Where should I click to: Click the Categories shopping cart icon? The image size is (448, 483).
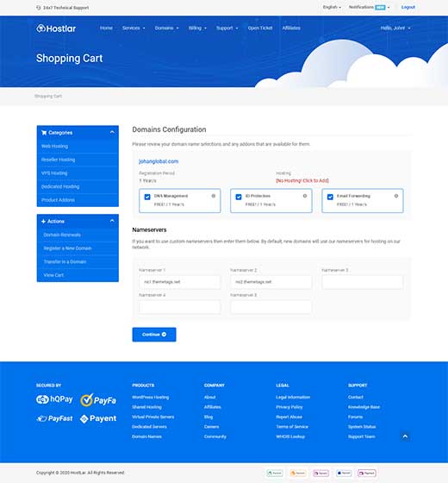[x=44, y=133]
